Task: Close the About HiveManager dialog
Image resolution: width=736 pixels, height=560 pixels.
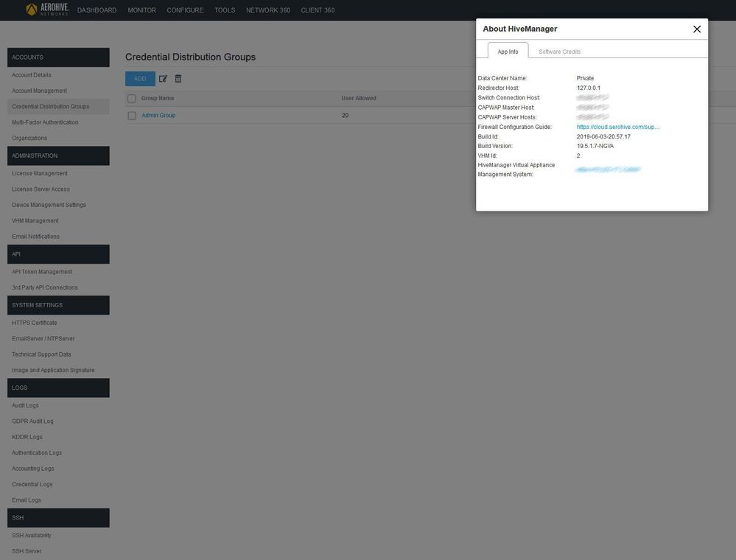Action: coord(696,29)
